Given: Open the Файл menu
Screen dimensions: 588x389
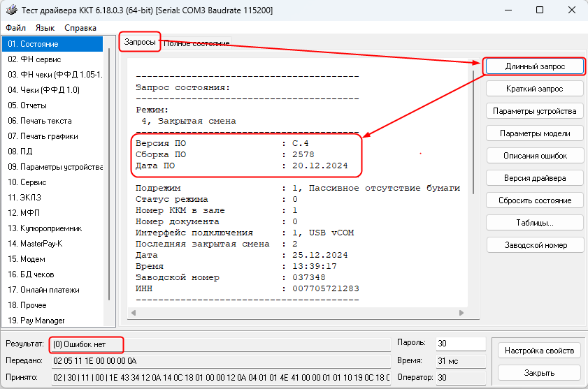Looking at the screenshot, I should coord(15,28).
